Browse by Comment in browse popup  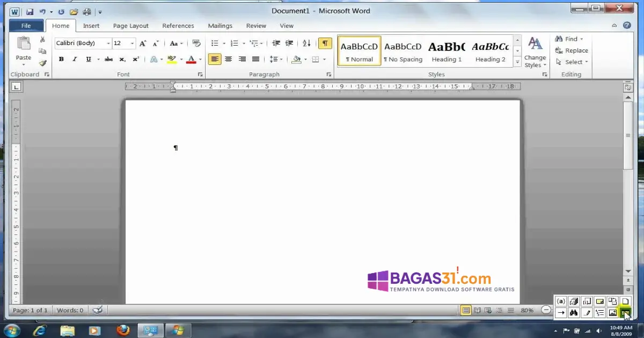(599, 302)
